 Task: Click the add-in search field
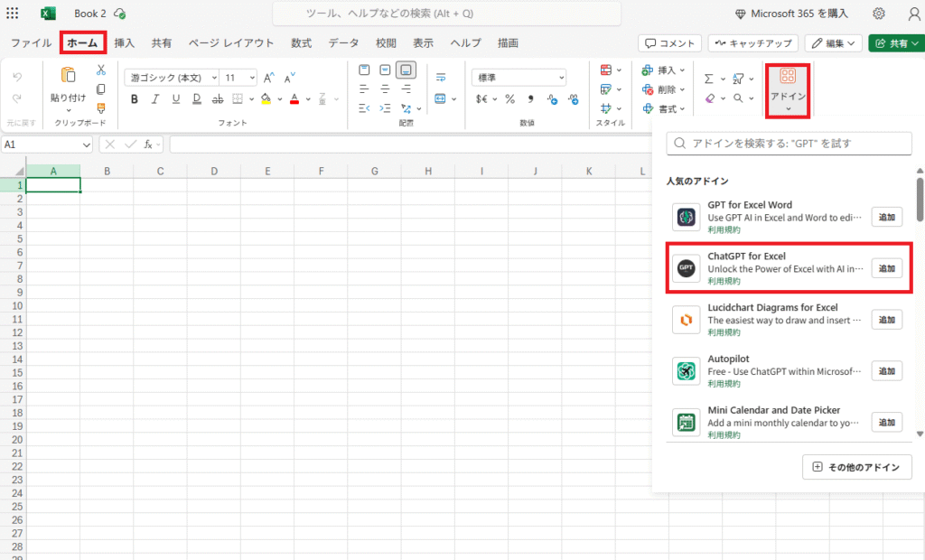(x=789, y=144)
